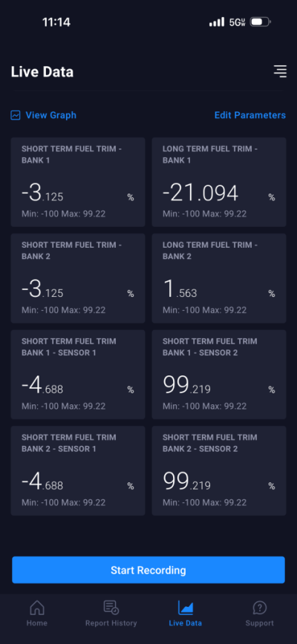
Task: Open the Support question mark icon
Action: pyautogui.click(x=260, y=608)
